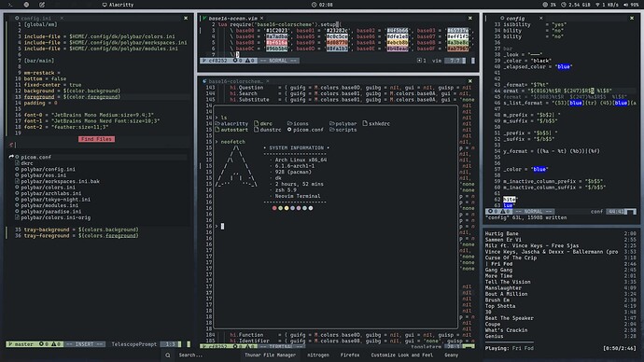Image resolution: width=644 pixels, height=362 pixels.
Task: Switch to the config.ini tab
Action: click(35, 18)
